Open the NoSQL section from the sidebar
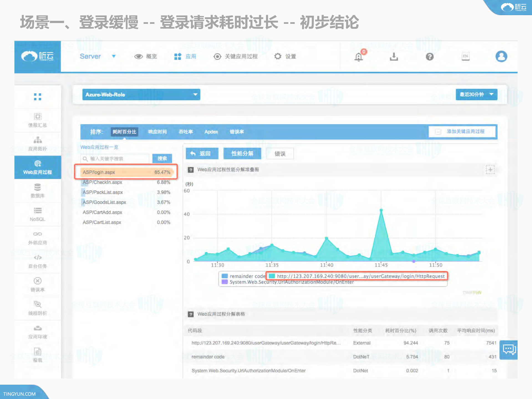The image size is (532, 399). pyautogui.click(x=37, y=214)
